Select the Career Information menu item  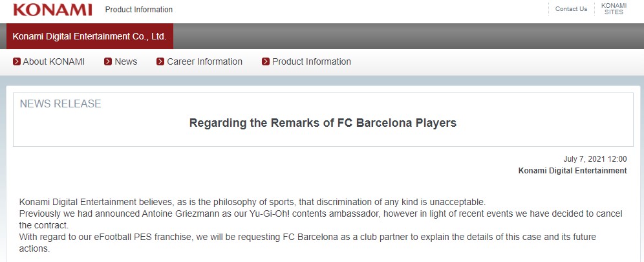click(204, 61)
